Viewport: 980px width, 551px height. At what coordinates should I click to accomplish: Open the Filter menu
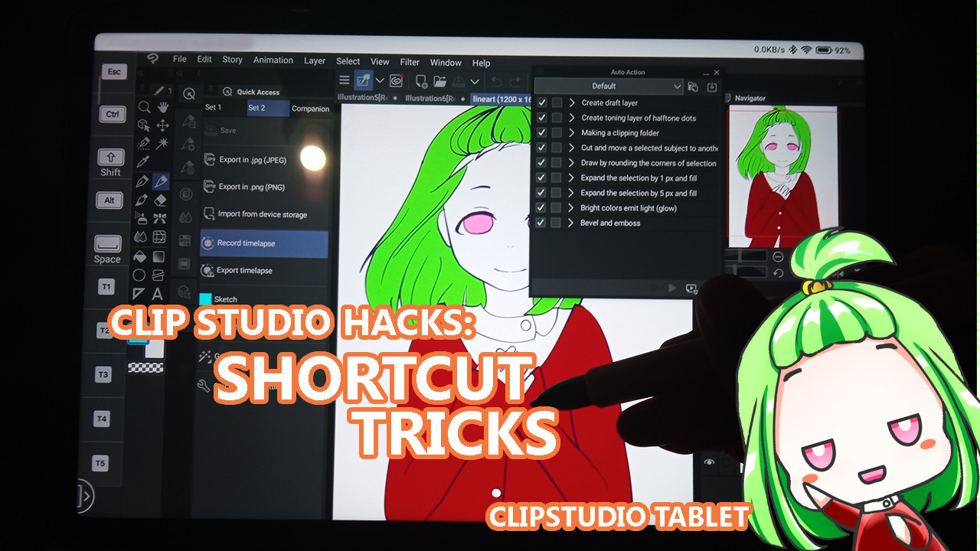click(410, 62)
